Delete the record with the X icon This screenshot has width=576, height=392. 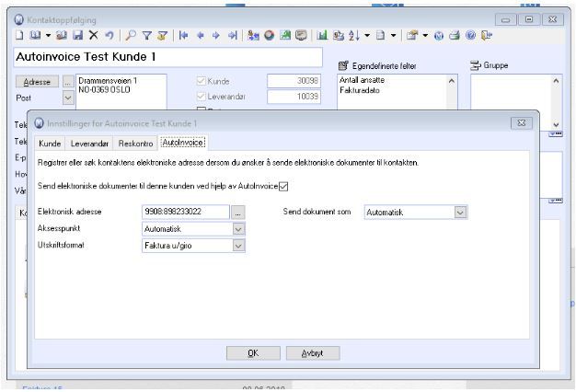(x=94, y=35)
